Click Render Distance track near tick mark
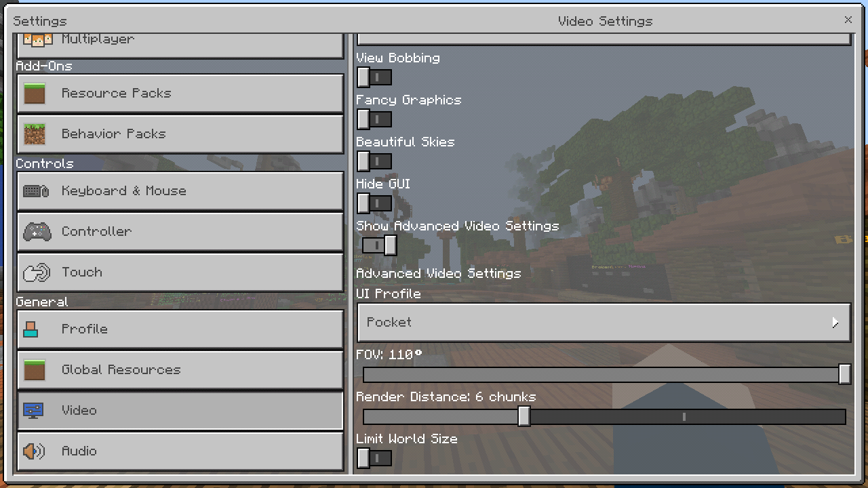 [x=684, y=417]
